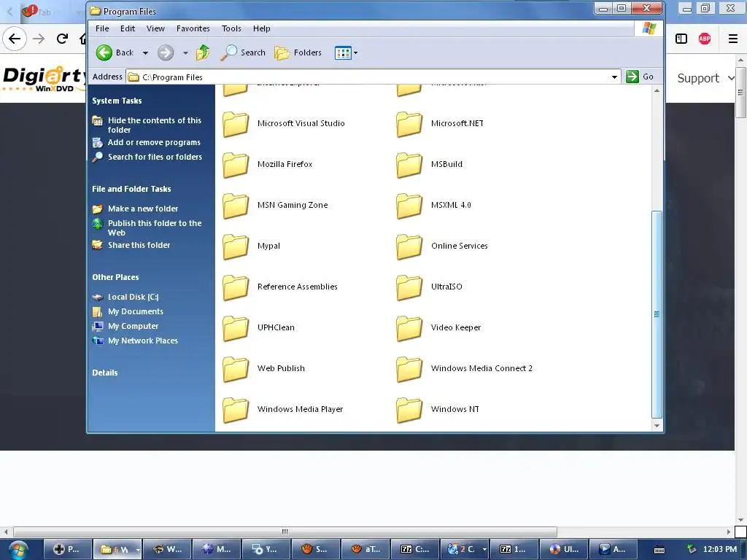Screen dimensions: 747x560
Task: Go to My Computer
Action: [x=133, y=326]
